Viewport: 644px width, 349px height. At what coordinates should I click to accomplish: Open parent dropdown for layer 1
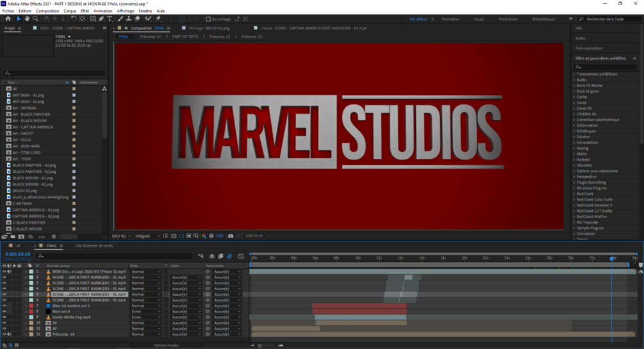tap(227, 272)
